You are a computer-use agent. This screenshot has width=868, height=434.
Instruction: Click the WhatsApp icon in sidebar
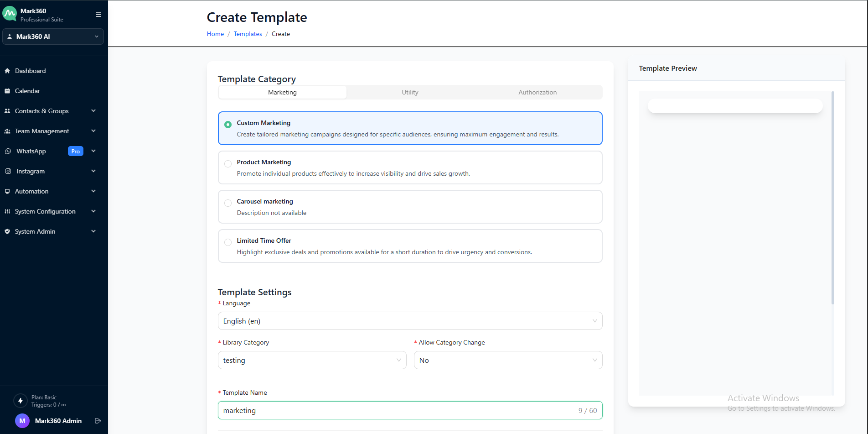pos(8,151)
